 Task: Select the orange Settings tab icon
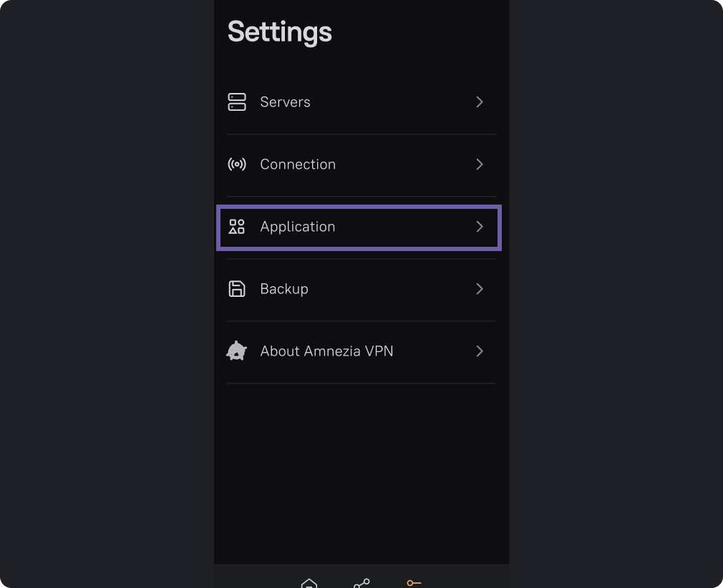click(414, 583)
